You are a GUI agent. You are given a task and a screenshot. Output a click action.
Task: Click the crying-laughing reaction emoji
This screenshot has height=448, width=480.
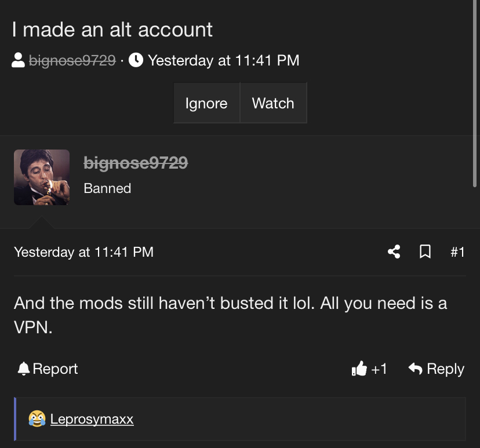pyautogui.click(x=37, y=418)
